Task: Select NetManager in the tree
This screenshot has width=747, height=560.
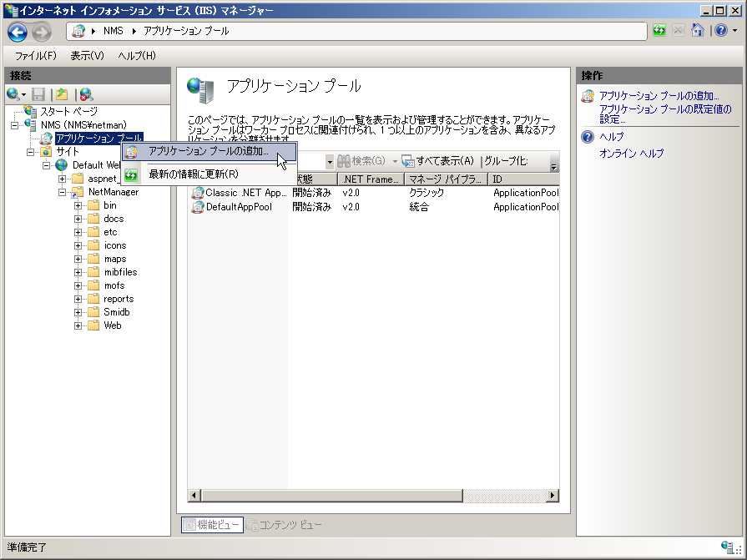Action: (x=114, y=192)
